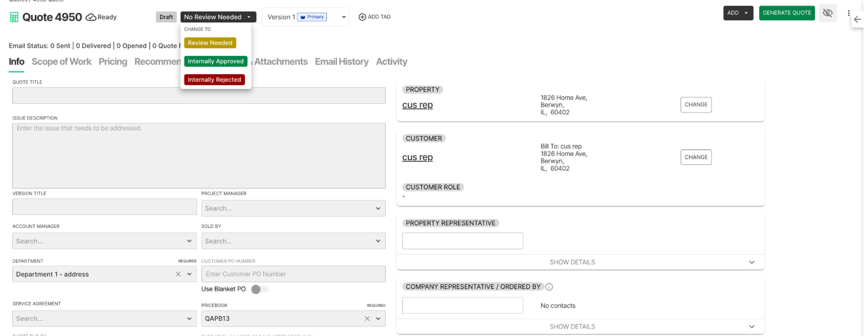Click Change button in Property card
Screen dimensions: 868x336
696,105
